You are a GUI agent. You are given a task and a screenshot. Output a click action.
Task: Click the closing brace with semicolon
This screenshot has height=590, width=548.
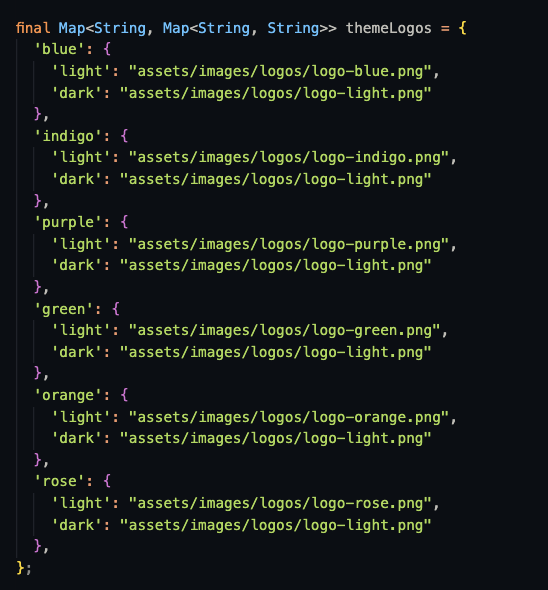(24, 567)
